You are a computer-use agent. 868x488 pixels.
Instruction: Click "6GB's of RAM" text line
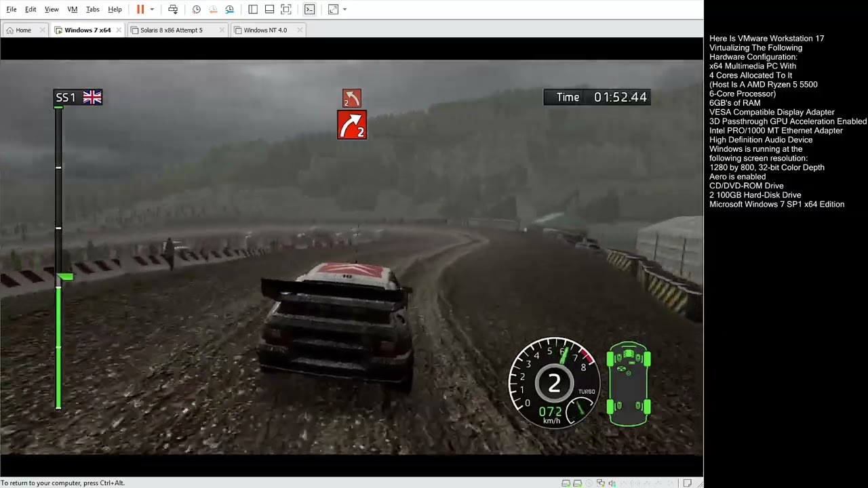pos(734,103)
